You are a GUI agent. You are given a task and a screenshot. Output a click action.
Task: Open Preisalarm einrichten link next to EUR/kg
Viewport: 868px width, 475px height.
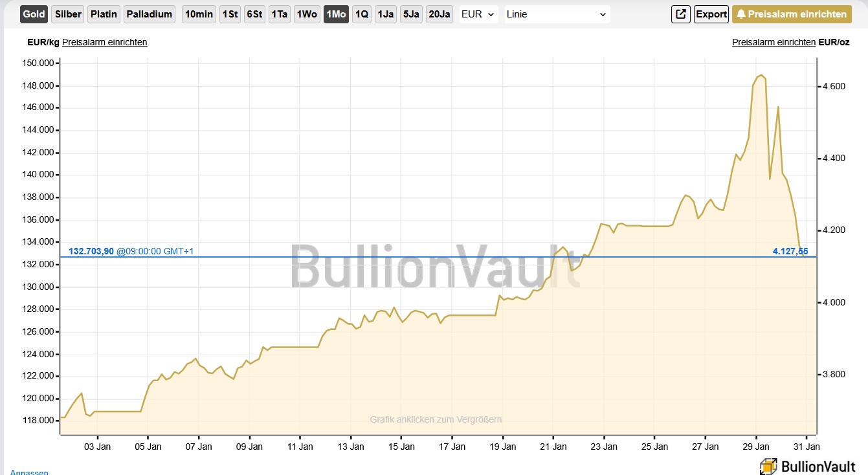pyautogui.click(x=105, y=42)
